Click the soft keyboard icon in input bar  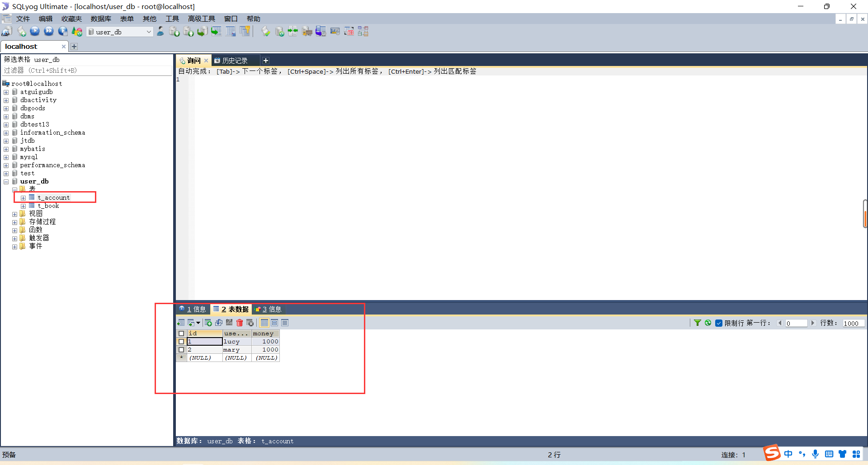[829, 454]
